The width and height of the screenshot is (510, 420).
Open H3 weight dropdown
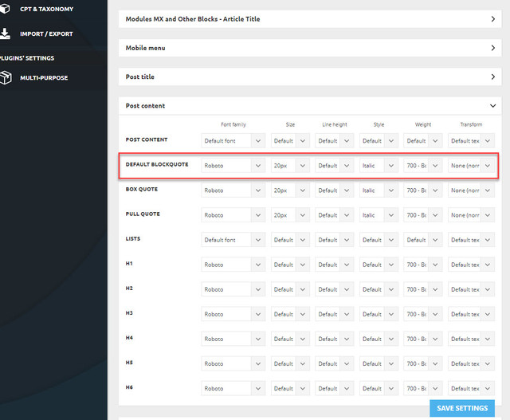click(x=423, y=314)
